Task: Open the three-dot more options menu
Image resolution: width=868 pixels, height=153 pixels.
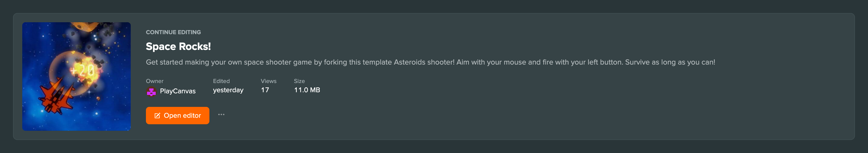Action: click(221, 114)
